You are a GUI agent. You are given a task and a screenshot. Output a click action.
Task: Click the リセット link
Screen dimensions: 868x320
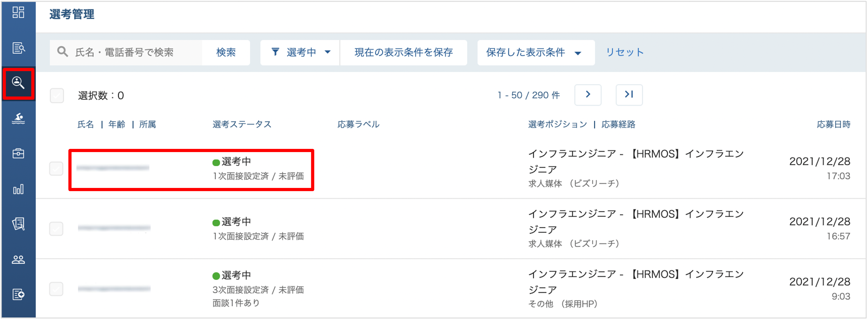coord(624,52)
